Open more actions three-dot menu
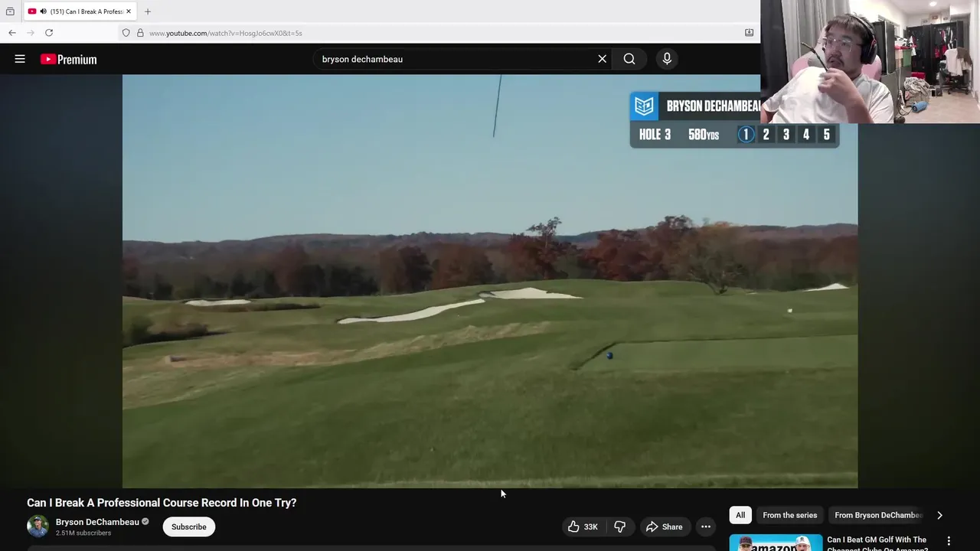 point(706,527)
